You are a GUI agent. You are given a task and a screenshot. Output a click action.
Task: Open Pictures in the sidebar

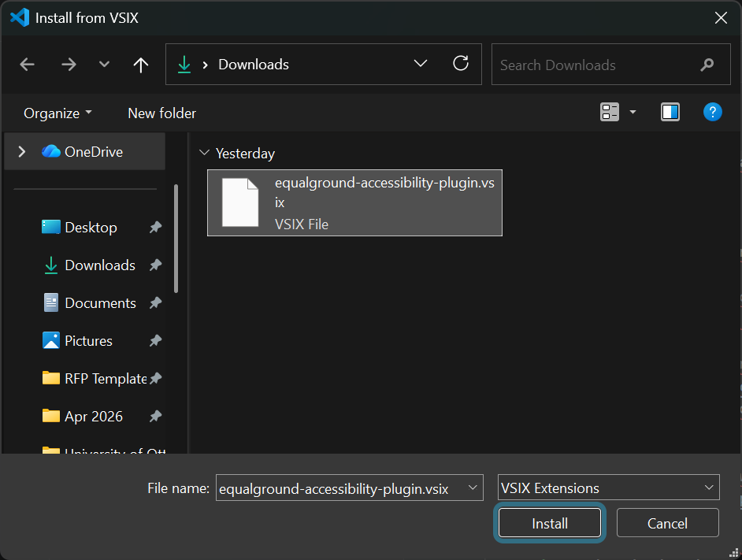click(88, 341)
